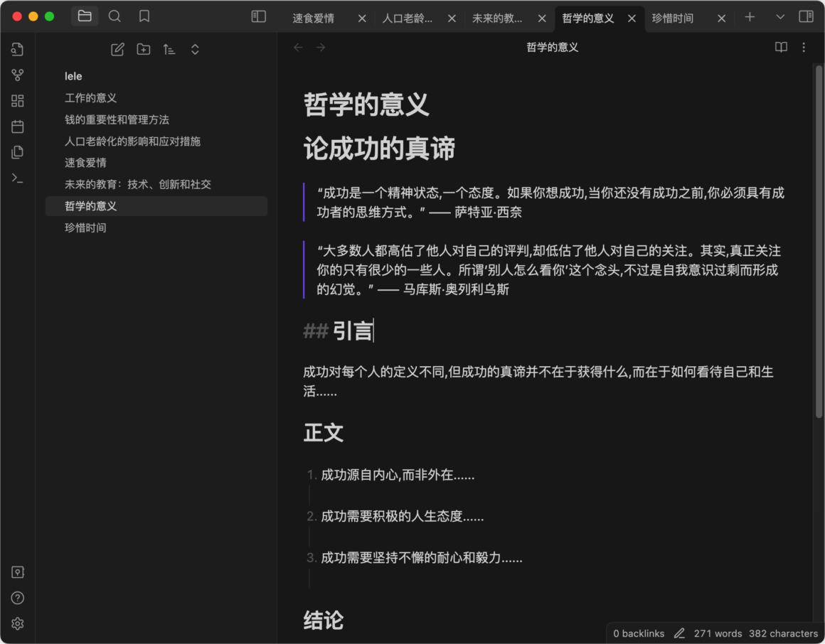825x644 pixels.
Task: Open the templates icon in ribbon
Action: (x=17, y=152)
